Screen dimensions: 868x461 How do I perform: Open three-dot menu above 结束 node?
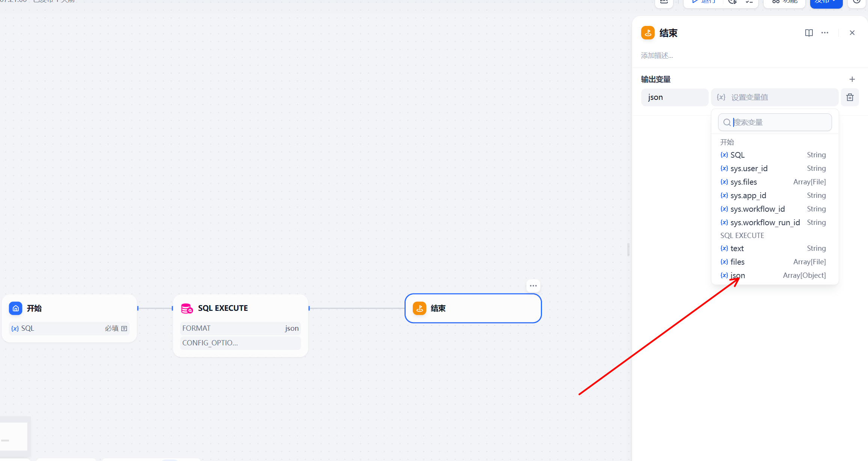coord(533,286)
